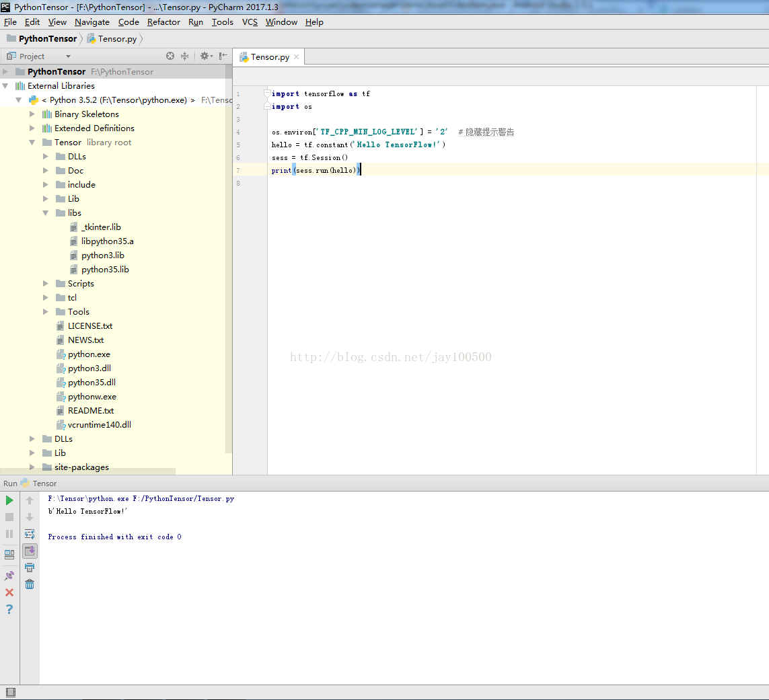Toggle scroll to end of console output

click(30, 551)
